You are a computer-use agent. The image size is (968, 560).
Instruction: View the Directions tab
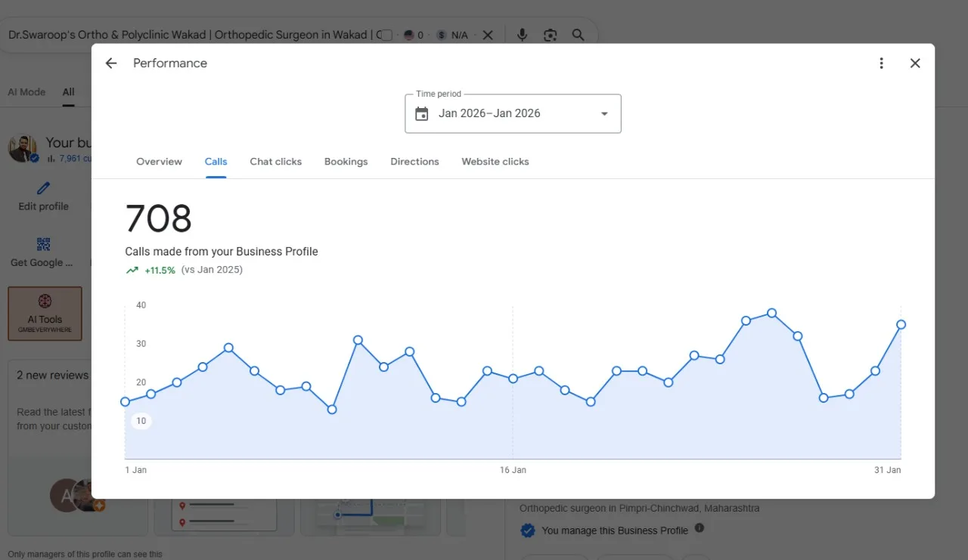[414, 162]
